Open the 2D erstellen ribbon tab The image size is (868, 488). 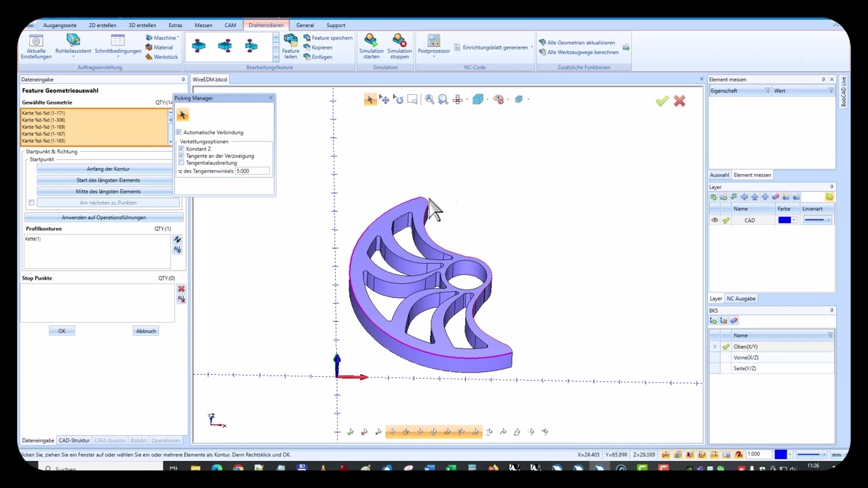click(x=102, y=25)
